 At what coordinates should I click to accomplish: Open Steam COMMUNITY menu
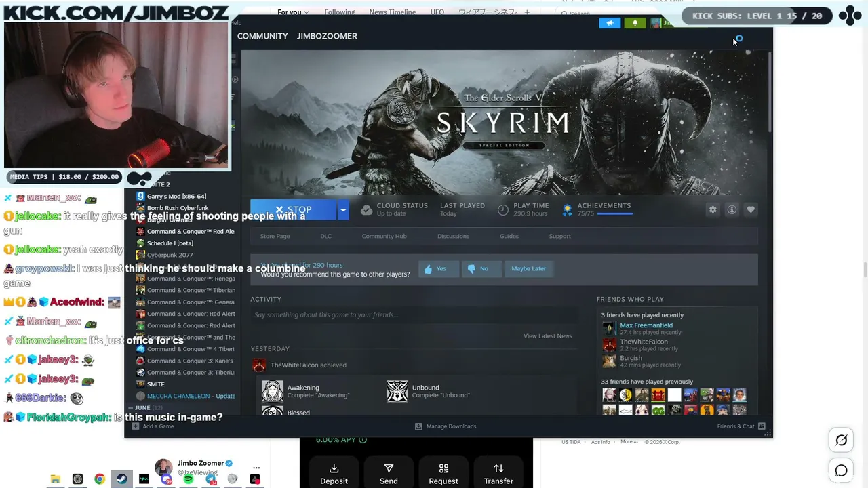click(262, 36)
